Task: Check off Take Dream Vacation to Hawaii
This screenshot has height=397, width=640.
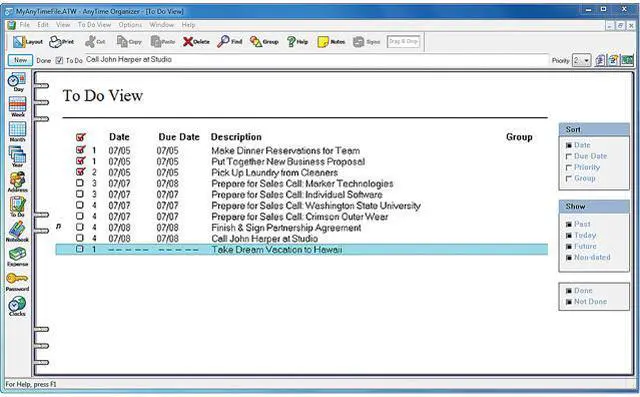Action: (80, 249)
